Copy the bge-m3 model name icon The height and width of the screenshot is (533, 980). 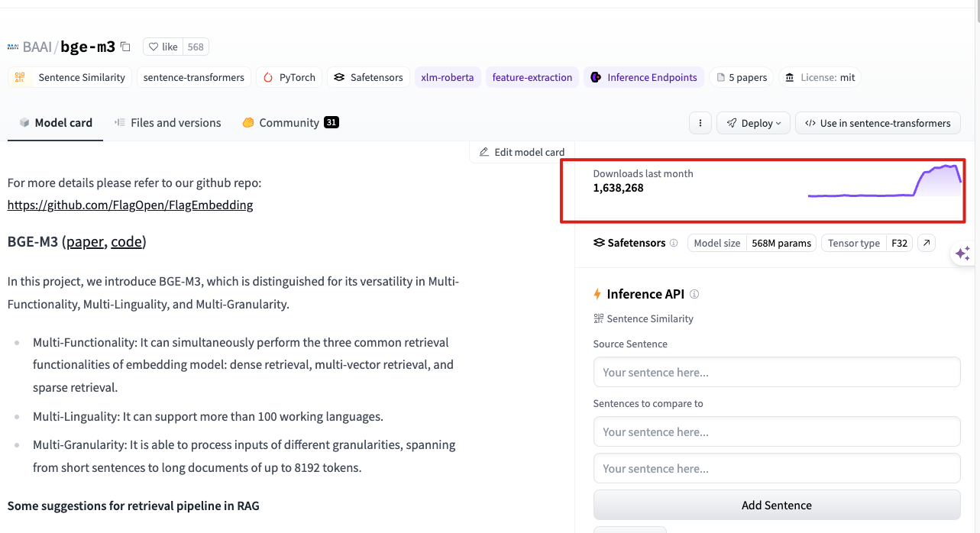click(x=126, y=47)
